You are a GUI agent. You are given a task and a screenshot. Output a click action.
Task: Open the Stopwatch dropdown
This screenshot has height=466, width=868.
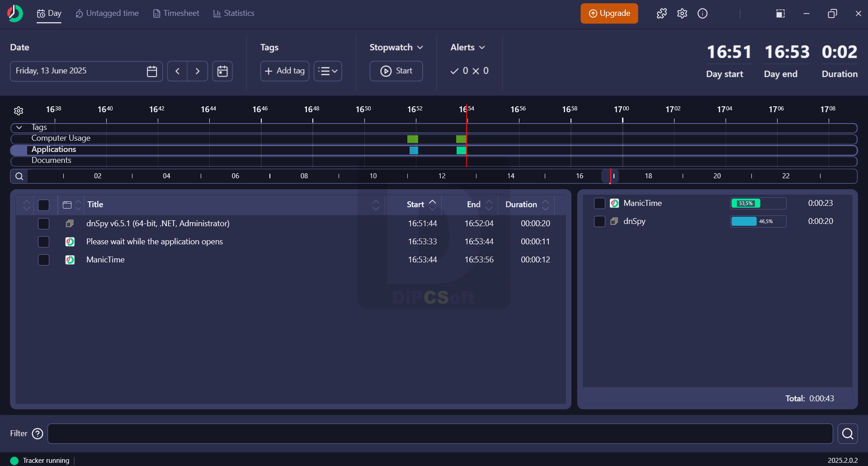coord(396,48)
